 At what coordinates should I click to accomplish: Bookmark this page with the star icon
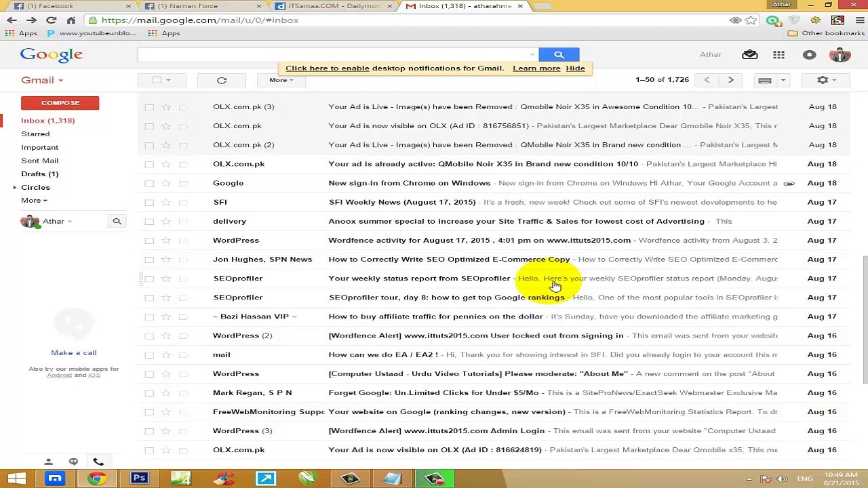coord(751,20)
